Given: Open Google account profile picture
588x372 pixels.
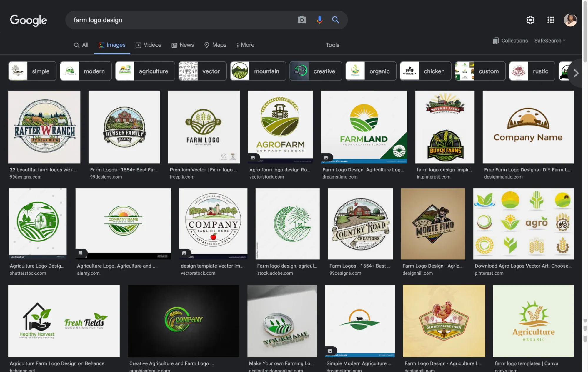Looking at the screenshot, I should [570, 20].
